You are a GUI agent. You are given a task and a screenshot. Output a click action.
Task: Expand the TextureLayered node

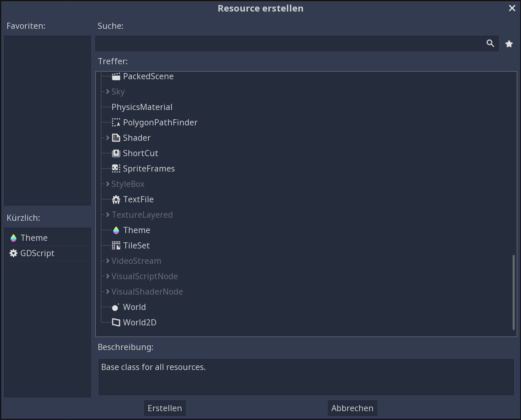[108, 215]
